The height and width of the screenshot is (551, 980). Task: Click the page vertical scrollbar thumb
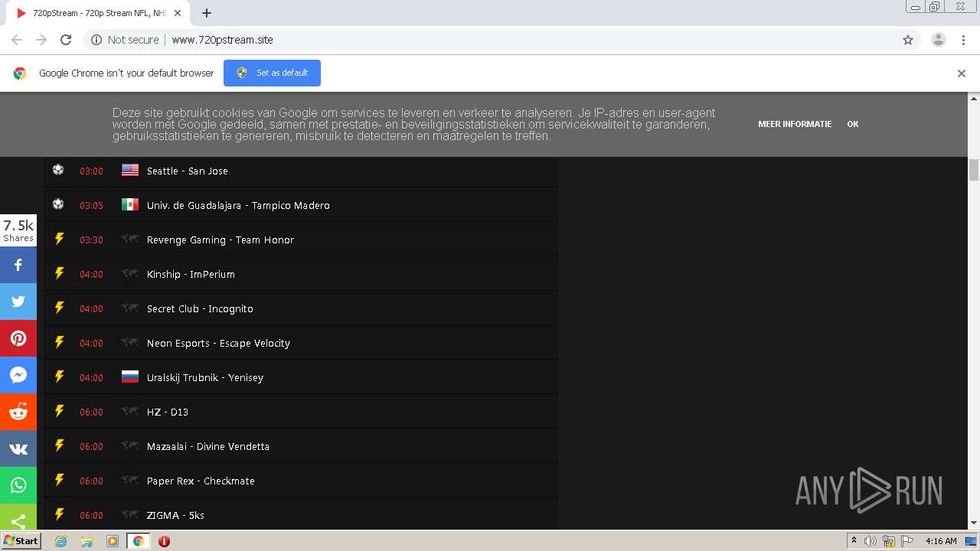click(974, 170)
